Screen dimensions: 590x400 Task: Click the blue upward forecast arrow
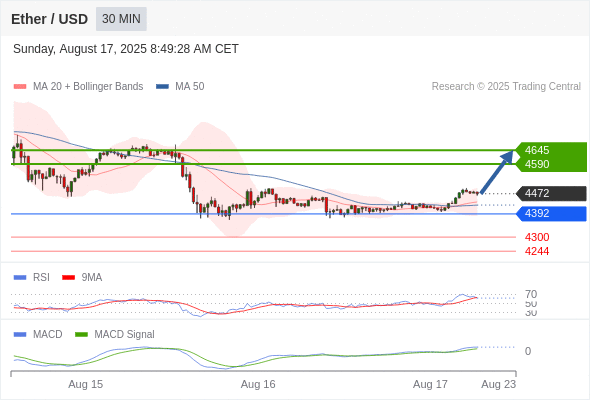497,172
